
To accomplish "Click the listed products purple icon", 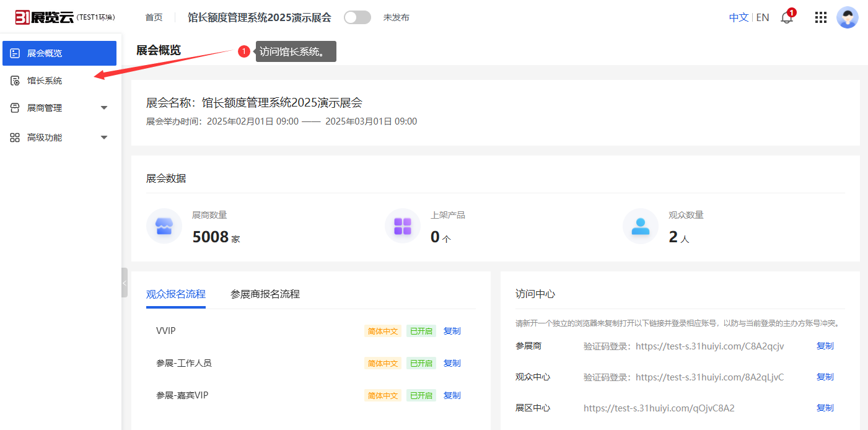I will [x=403, y=226].
